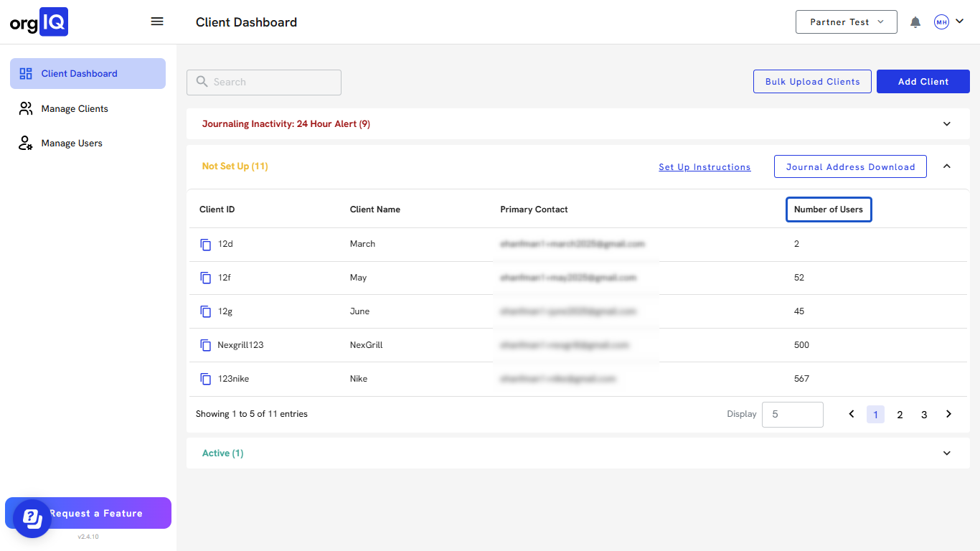The height and width of the screenshot is (551, 980).
Task: Go to next page of entries
Action: [x=948, y=414]
